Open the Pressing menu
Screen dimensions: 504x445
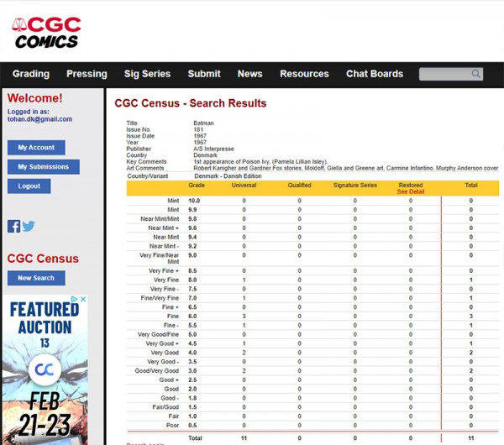pos(87,74)
